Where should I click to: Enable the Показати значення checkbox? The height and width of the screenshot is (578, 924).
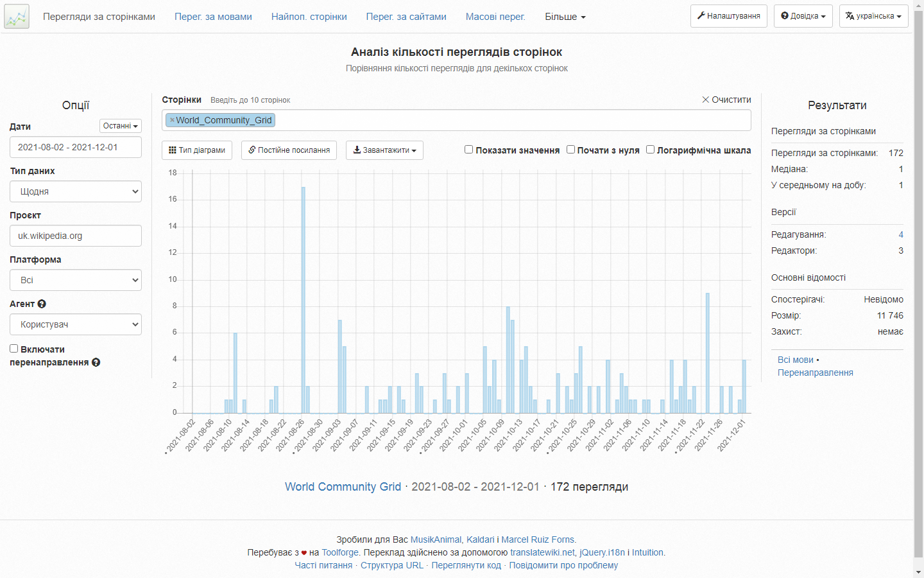[468, 150]
